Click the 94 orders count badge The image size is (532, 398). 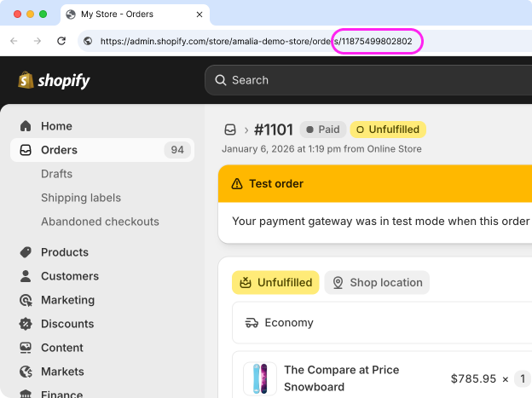tap(177, 150)
